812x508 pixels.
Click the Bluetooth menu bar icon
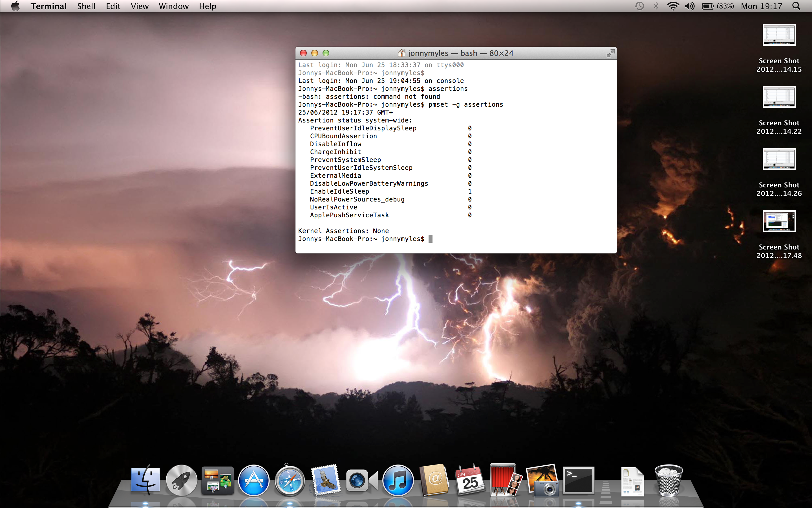656,6
